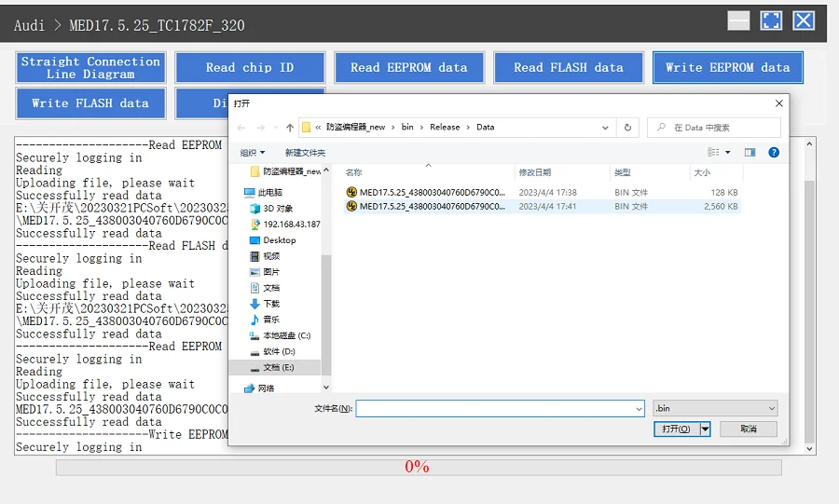Image resolution: width=839 pixels, height=504 pixels.
Task: Click the Read chip ID button
Action: pyautogui.click(x=250, y=67)
